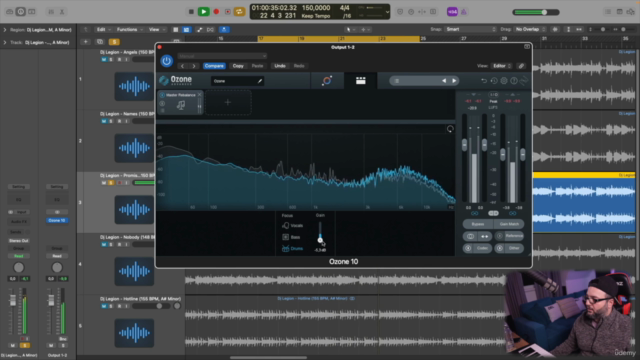The width and height of the screenshot is (640, 360).
Task: Open the Functions menu in tracks area
Action: tap(129, 29)
